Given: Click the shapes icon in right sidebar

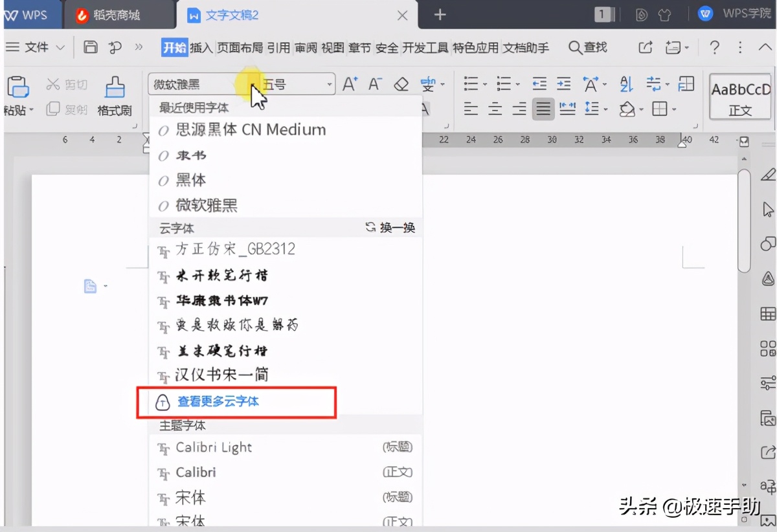Looking at the screenshot, I should point(768,244).
